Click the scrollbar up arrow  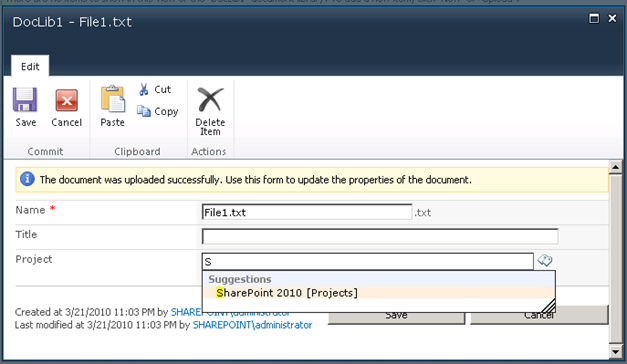[x=615, y=167]
